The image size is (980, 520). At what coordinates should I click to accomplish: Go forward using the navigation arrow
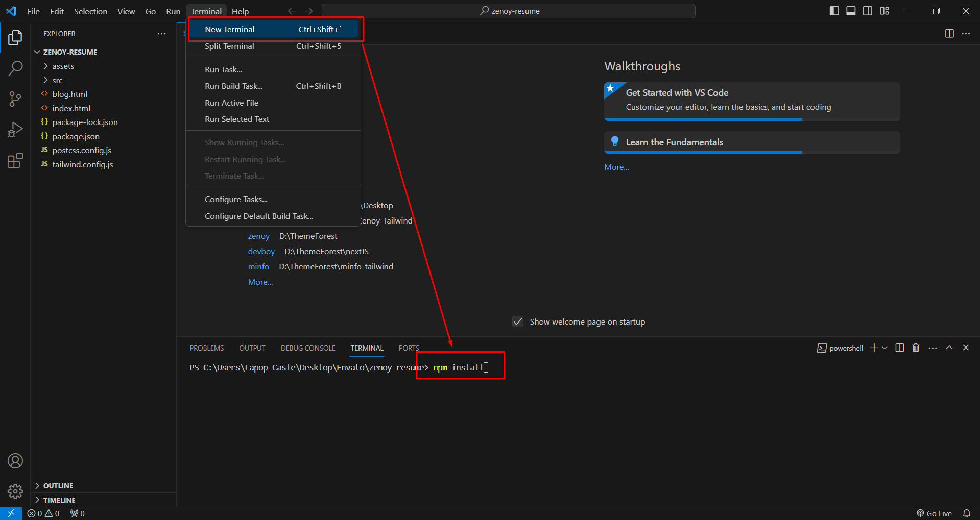[308, 11]
